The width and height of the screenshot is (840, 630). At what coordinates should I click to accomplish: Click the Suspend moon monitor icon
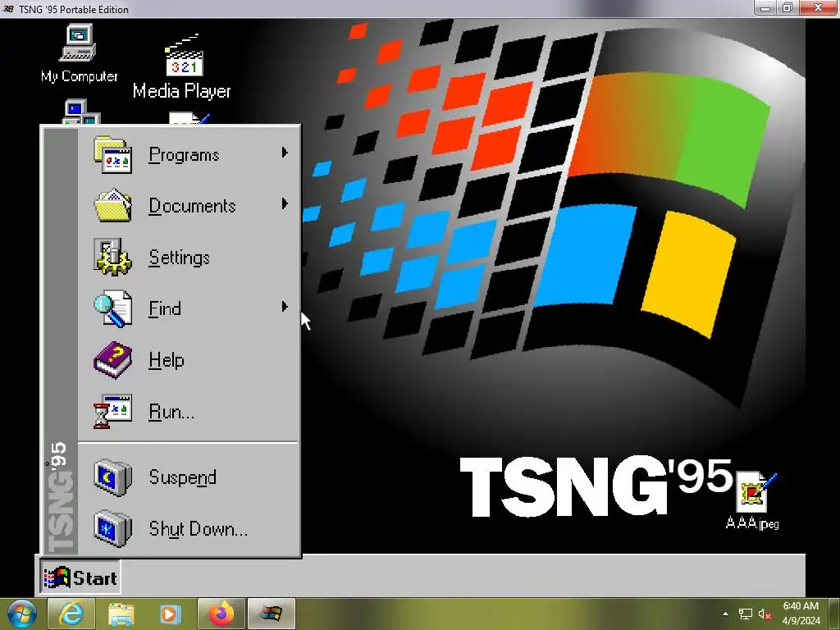113,477
